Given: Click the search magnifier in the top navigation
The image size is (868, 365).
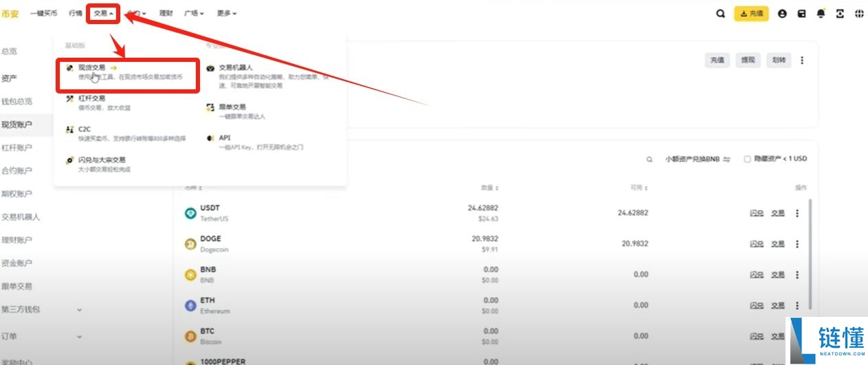Looking at the screenshot, I should pyautogui.click(x=720, y=13).
